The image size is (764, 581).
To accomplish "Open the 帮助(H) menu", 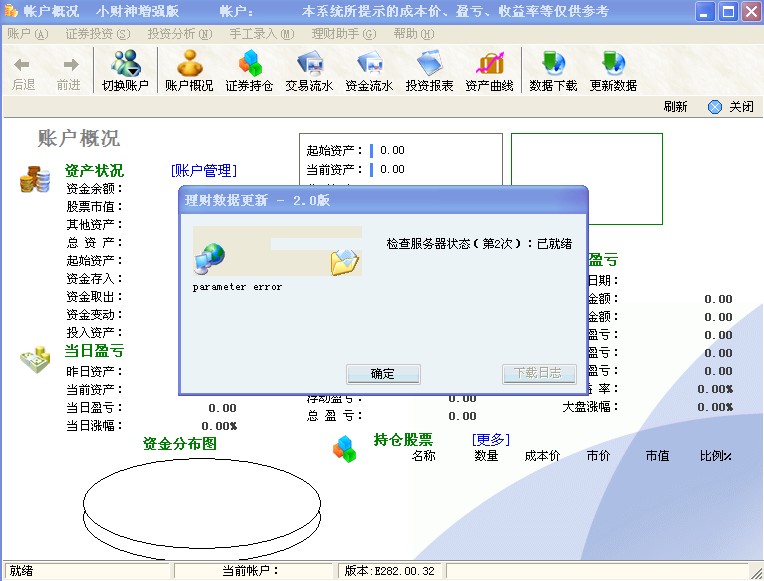I will click(413, 33).
